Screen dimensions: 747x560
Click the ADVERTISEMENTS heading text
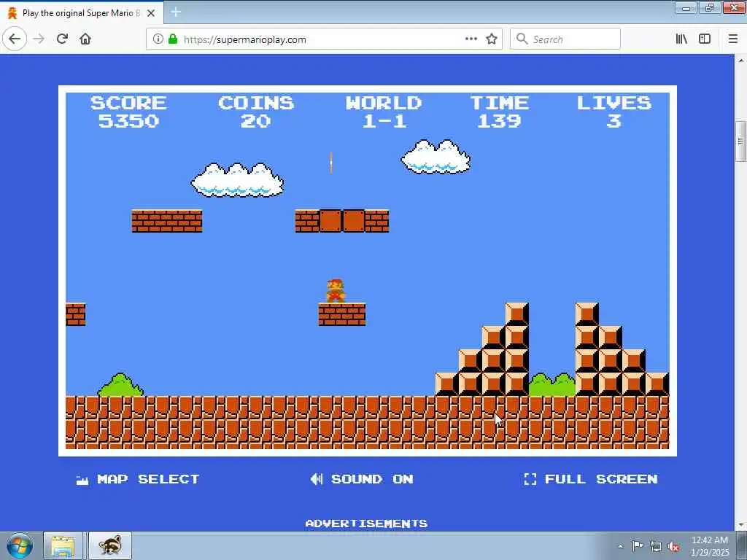[x=366, y=524]
